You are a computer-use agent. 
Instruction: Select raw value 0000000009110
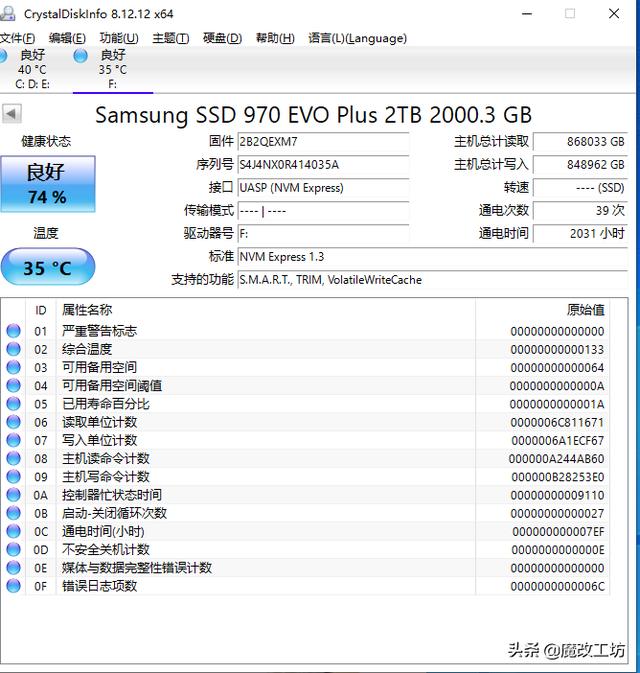tap(557, 495)
